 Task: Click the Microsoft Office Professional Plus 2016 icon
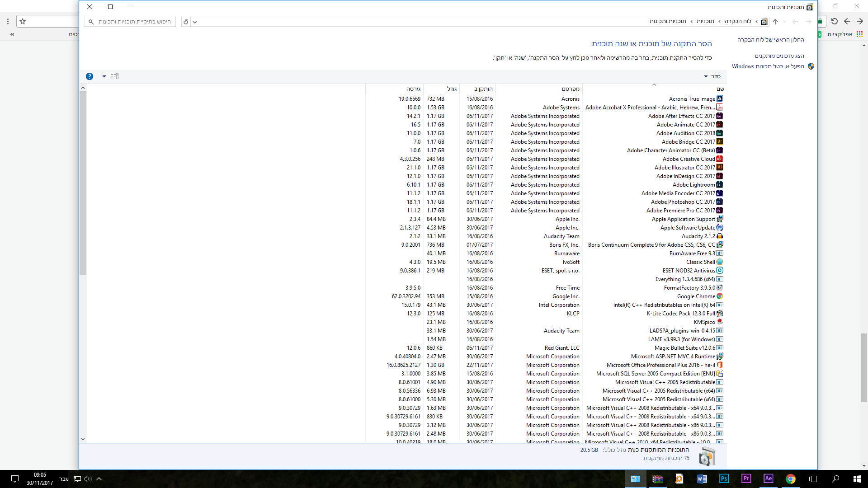pyautogui.click(x=720, y=365)
